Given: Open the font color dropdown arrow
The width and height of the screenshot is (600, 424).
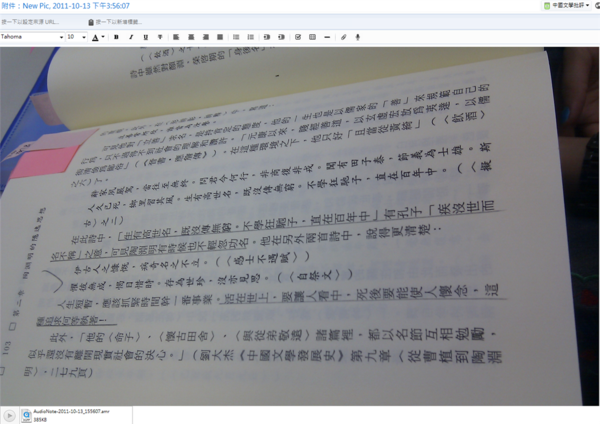Looking at the screenshot, I should [103, 37].
